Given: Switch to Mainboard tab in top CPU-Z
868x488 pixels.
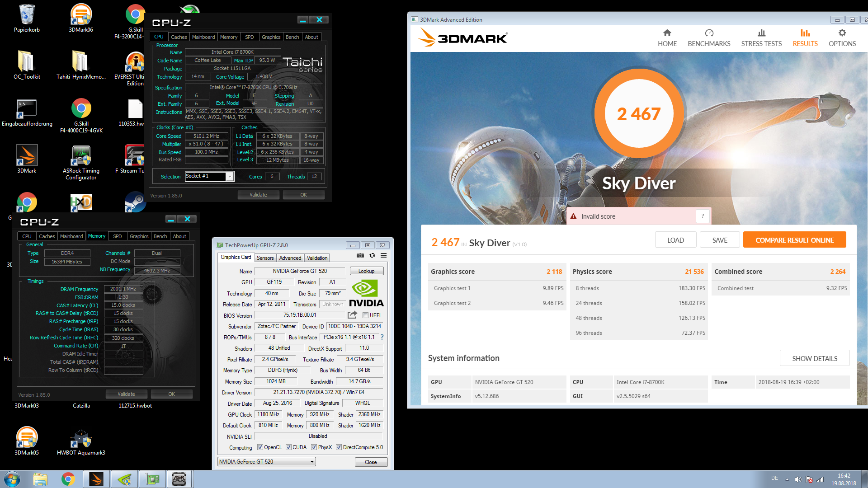Looking at the screenshot, I should tap(203, 37).
